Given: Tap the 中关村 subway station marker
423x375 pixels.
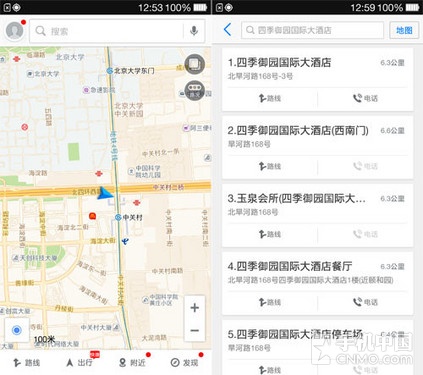Looking at the screenshot, I should pos(118,217).
